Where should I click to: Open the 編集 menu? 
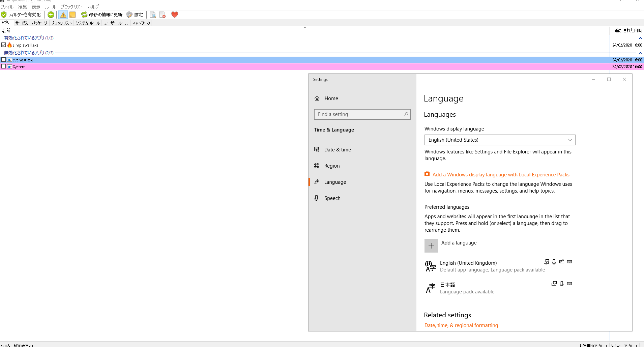point(23,7)
